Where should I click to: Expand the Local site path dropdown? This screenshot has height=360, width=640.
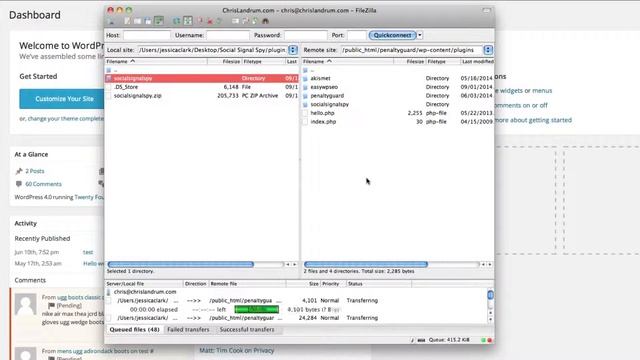click(293, 50)
